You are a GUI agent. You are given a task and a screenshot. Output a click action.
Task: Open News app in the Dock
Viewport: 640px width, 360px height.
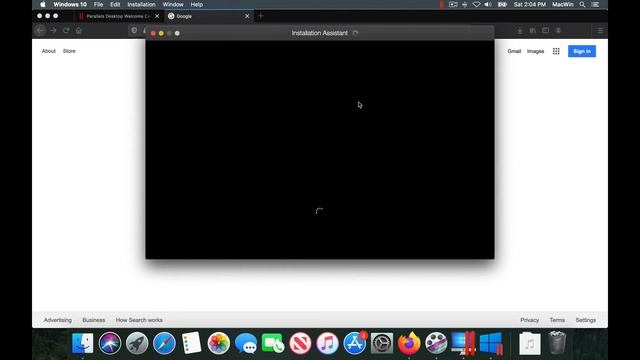300,343
